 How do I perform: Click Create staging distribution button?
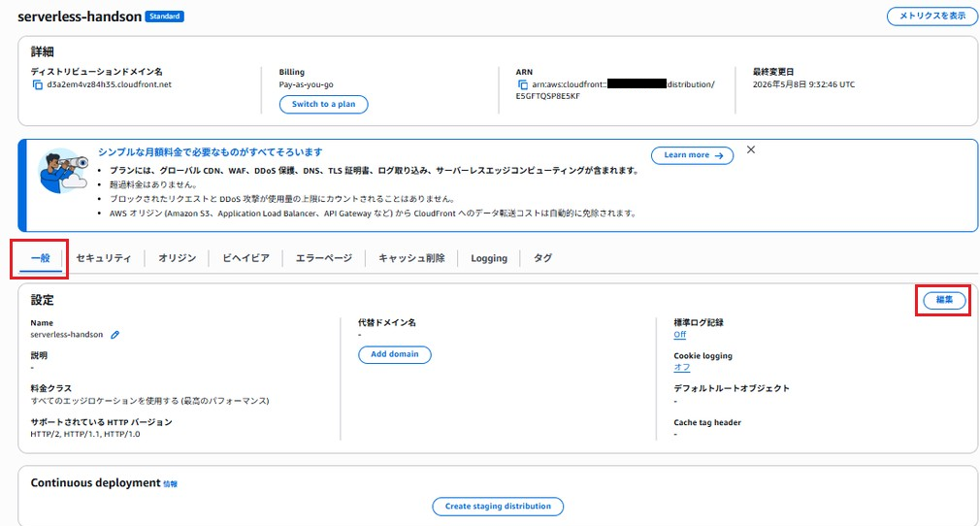coord(498,506)
